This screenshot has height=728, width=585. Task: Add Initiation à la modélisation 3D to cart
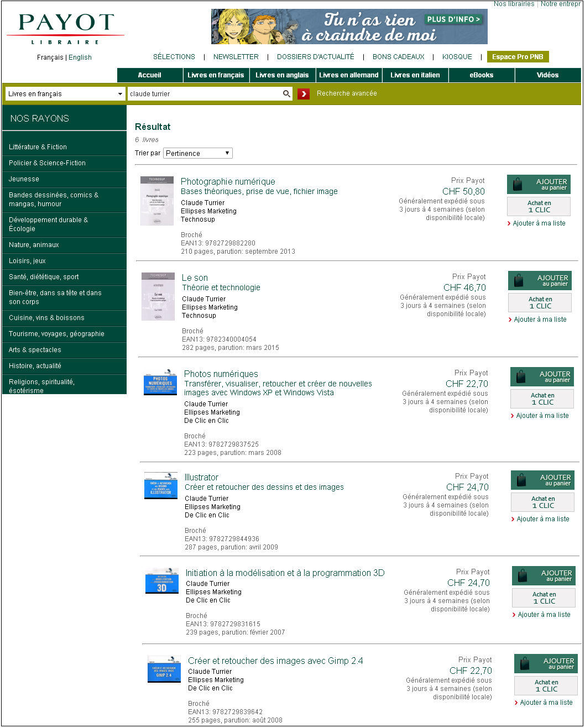544,576
